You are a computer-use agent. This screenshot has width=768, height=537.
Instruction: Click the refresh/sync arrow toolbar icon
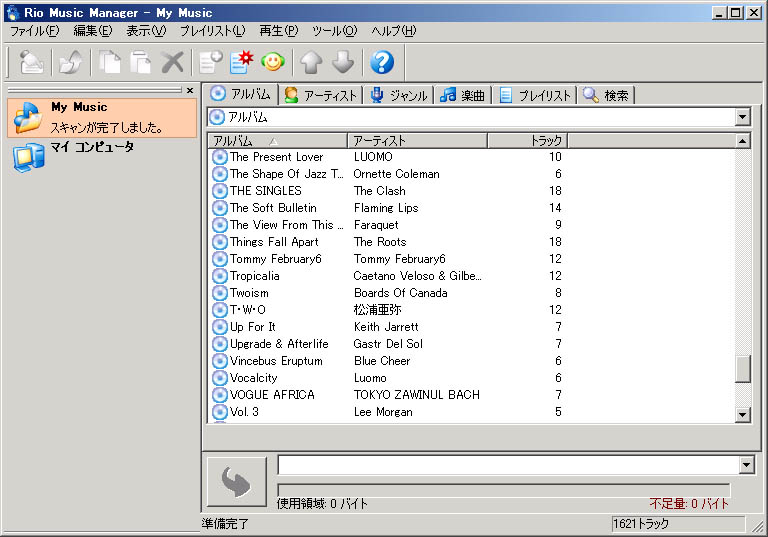[70, 62]
